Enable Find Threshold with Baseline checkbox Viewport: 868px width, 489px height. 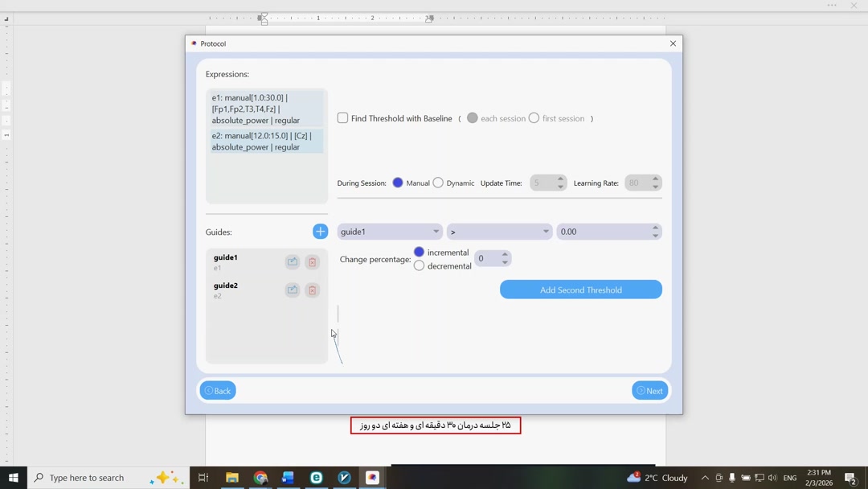[342, 118]
